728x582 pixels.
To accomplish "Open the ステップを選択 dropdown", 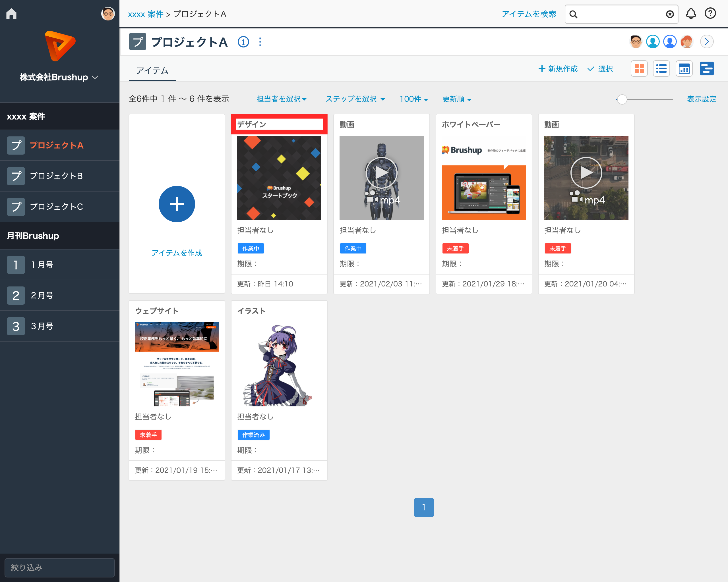I will (x=355, y=99).
